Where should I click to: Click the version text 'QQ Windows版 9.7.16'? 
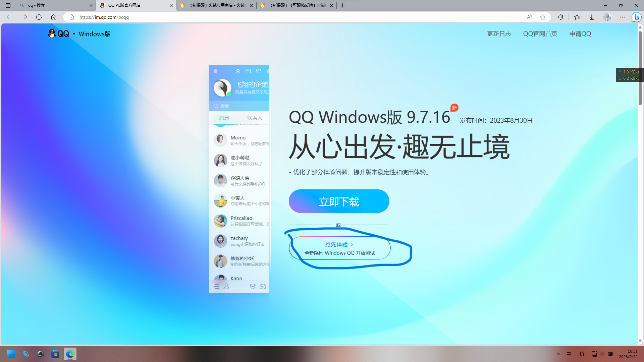pos(369,117)
